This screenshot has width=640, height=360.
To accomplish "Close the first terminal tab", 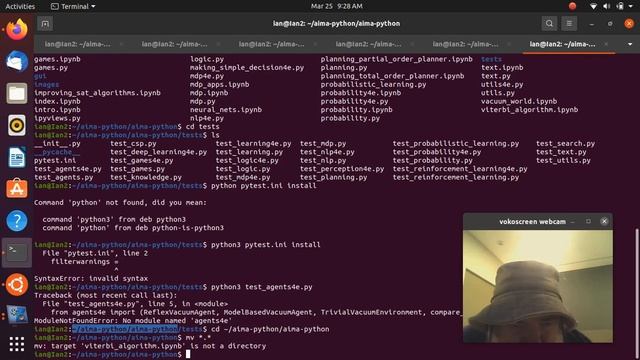I will (x=121, y=44).
